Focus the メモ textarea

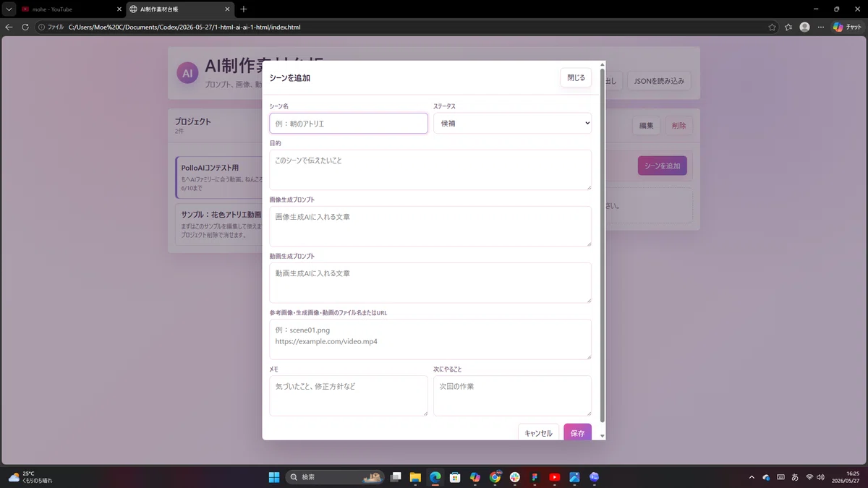pyautogui.click(x=349, y=395)
